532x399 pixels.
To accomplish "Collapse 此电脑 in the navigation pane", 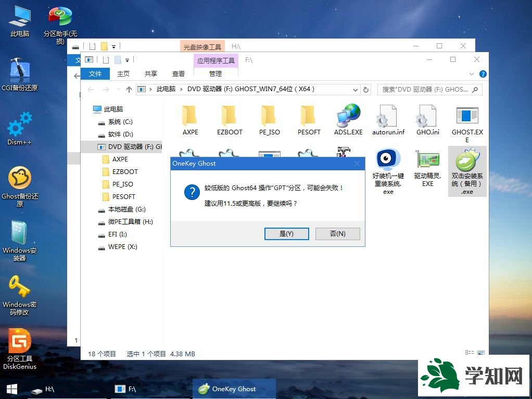I will 92,109.
